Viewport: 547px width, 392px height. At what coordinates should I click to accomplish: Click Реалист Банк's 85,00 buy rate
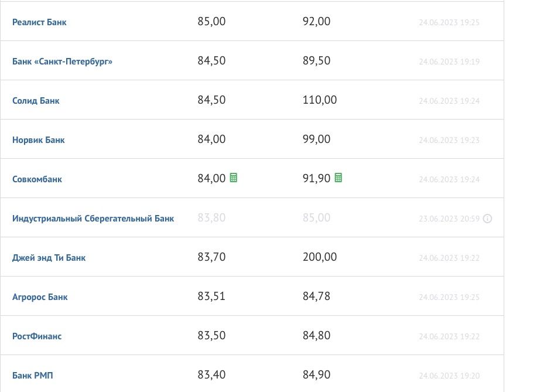point(211,22)
